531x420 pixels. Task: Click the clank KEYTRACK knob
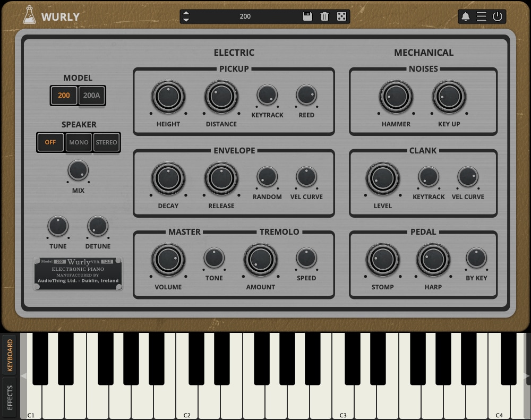tap(429, 176)
